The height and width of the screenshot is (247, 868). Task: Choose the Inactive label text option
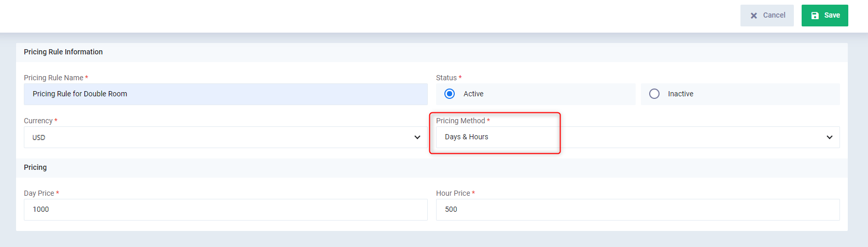pyautogui.click(x=680, y=94)
